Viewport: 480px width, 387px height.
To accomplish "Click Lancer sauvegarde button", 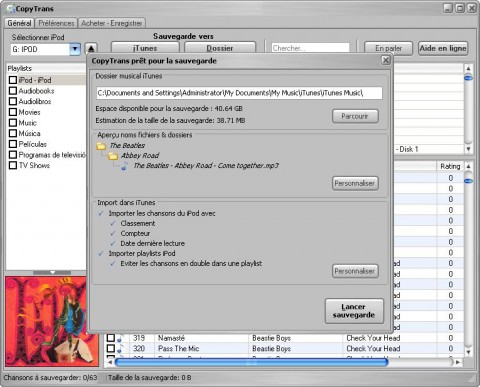I will pos(354,311).
